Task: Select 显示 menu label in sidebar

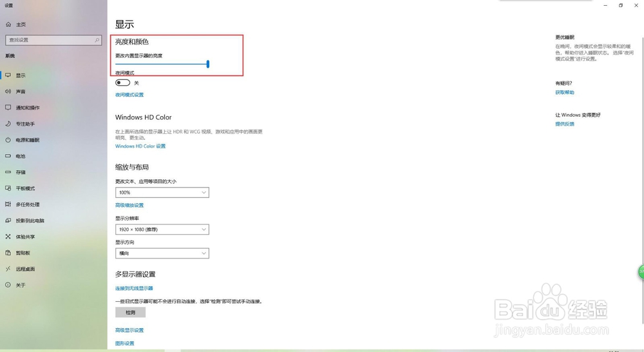Action: [21, 75]
